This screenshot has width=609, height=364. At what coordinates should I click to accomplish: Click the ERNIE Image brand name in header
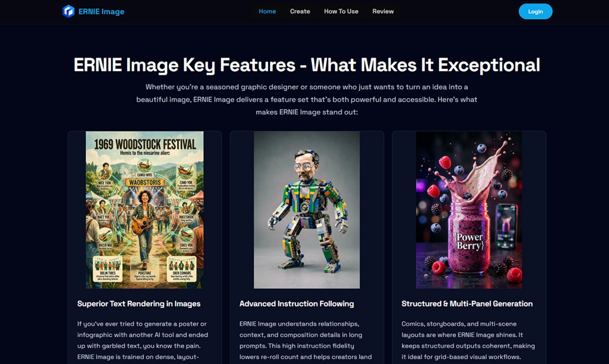click(102, 11)
